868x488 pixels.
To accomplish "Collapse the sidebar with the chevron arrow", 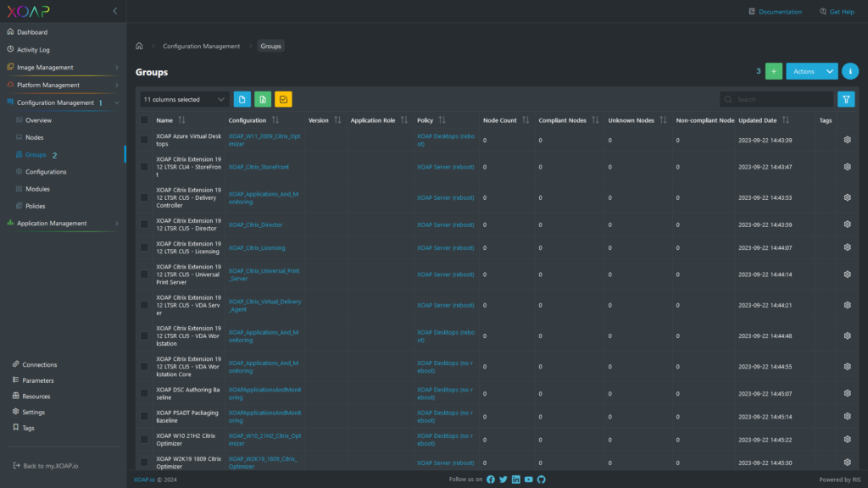I will coord(115,11).
